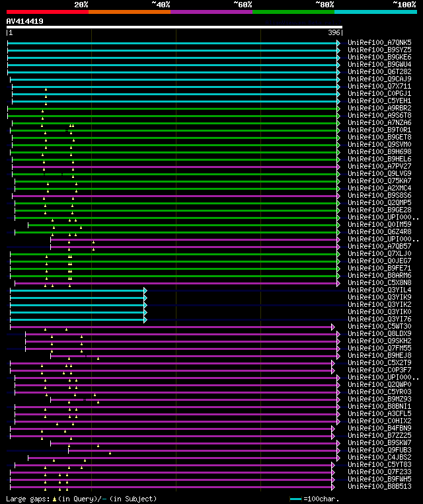The width and height of the screenshot is (423, 504).
Task: Select the UniRef100_Q7F233 label
Action: click(x=379, y=472)
